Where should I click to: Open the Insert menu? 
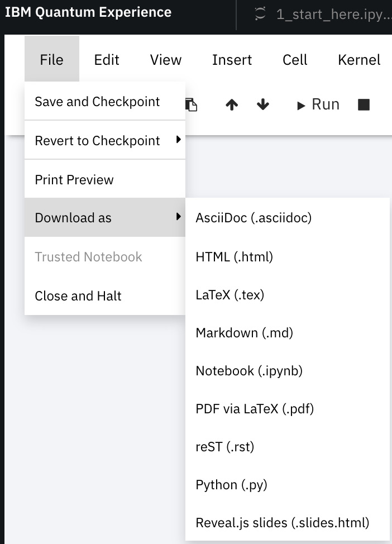coord(232,60)
